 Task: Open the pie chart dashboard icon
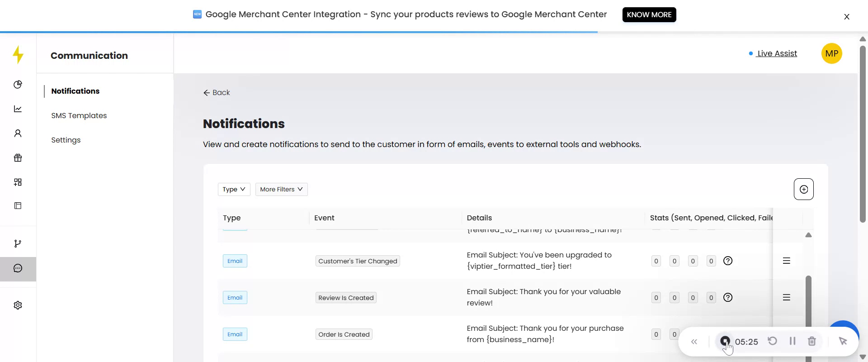[18, 85]
